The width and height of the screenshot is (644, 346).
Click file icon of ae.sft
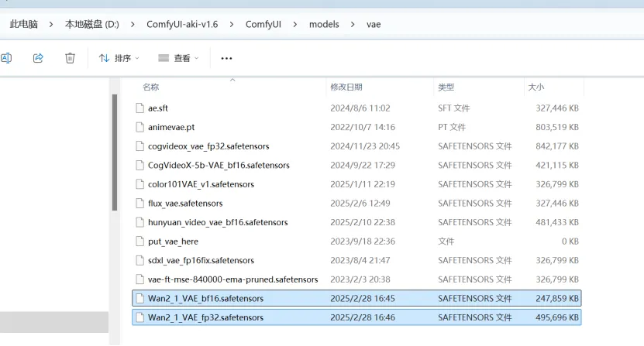140,108
